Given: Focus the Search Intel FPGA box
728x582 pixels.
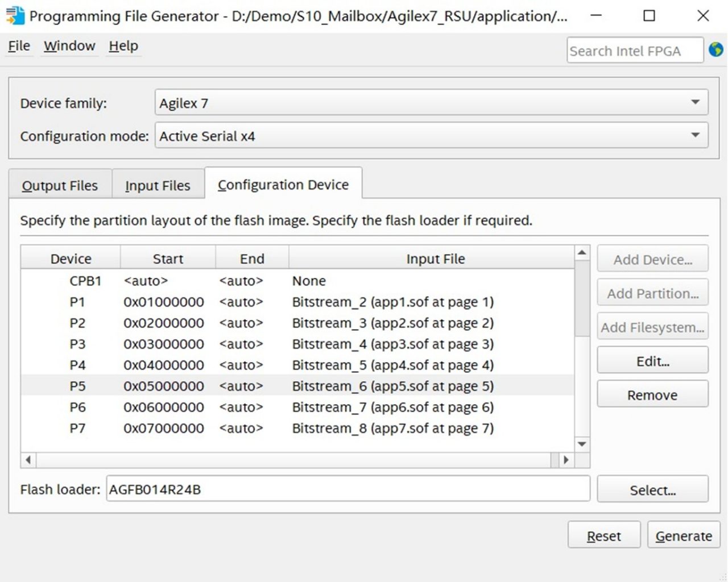Looking at the screenshot, I should (634, 51).
